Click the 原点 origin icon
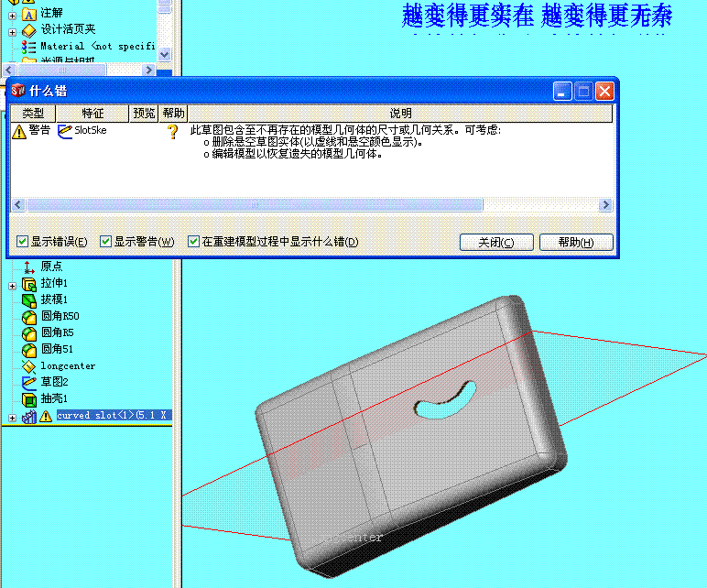707x588 pixels. (x=29, y=267)
